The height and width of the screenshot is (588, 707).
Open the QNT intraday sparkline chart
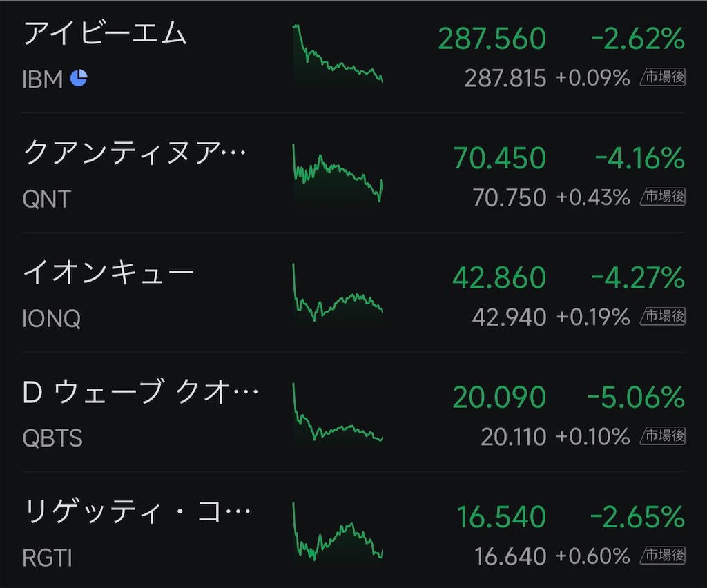point(338,173)
